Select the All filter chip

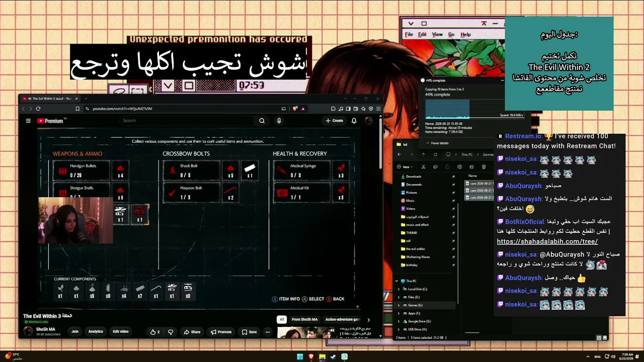(282, 320)
